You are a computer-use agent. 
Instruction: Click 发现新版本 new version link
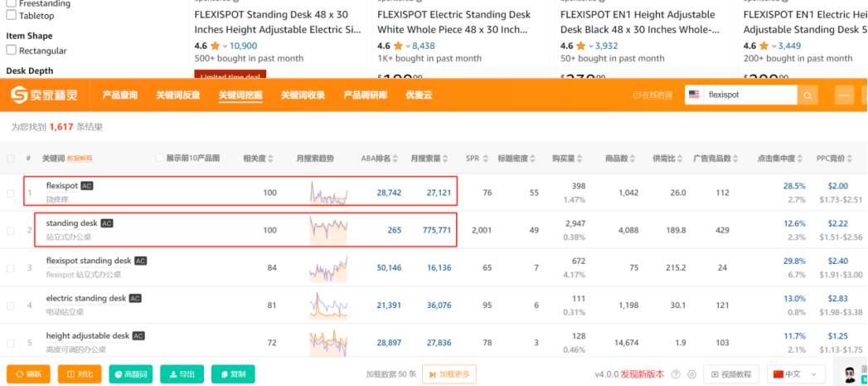coord(644,374)
